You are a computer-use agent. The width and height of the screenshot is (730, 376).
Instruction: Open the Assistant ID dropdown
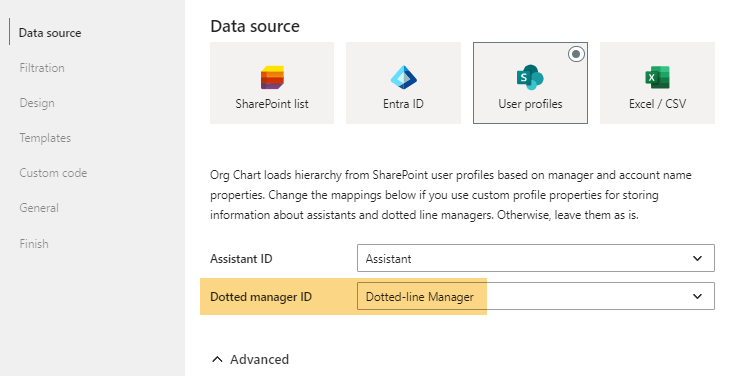click(536, 258)
